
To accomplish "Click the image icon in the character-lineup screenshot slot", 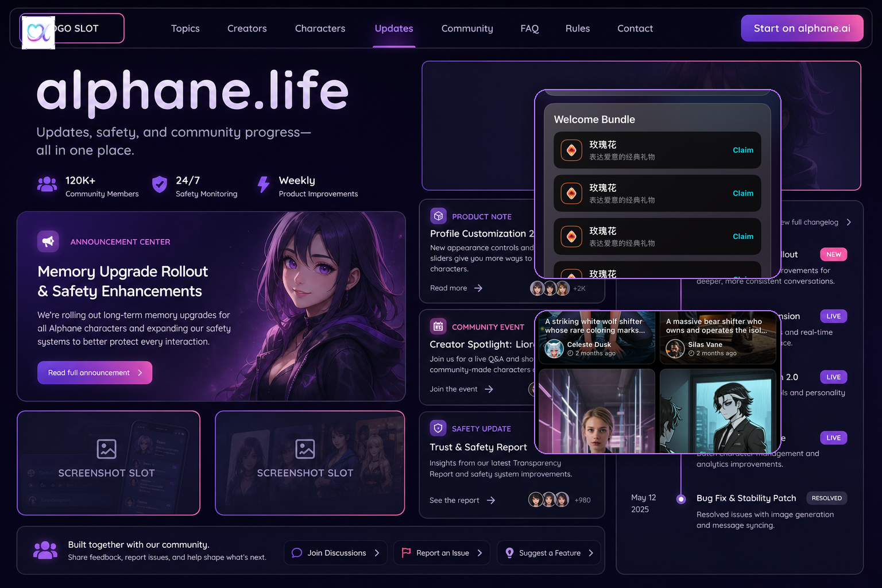I will coord(305,449).
